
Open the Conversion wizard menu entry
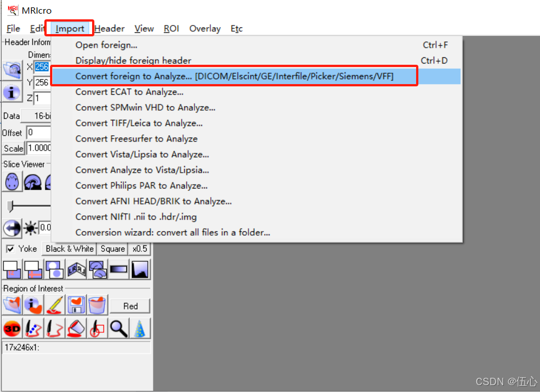click(256, 232)
